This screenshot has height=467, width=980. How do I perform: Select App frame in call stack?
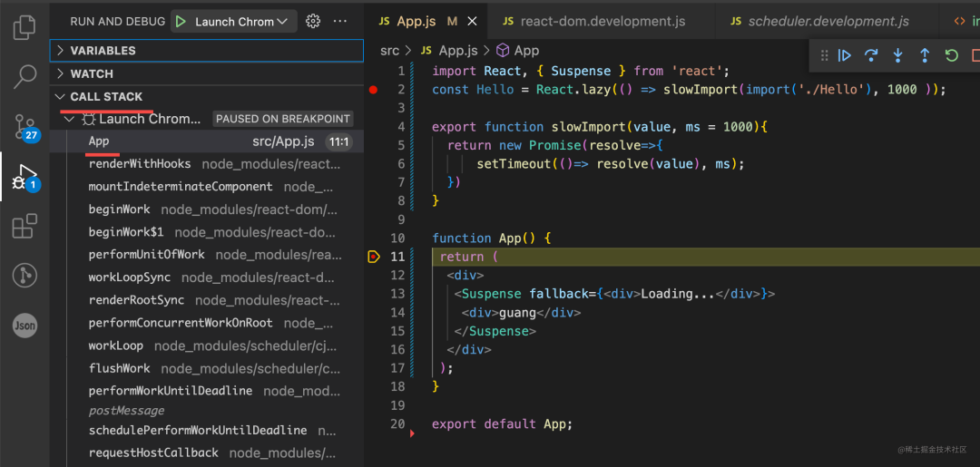tap(207, 141)
